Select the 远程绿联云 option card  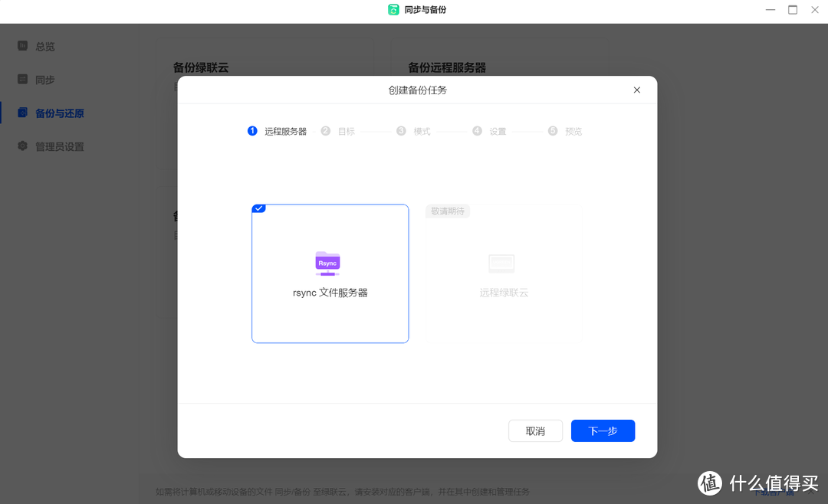(x=503, y=273)
